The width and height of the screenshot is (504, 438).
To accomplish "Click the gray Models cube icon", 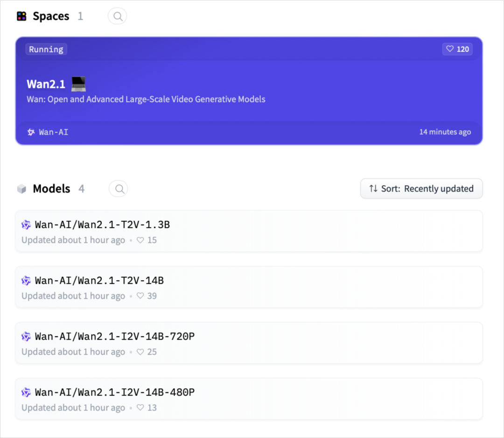I will 21,189.
